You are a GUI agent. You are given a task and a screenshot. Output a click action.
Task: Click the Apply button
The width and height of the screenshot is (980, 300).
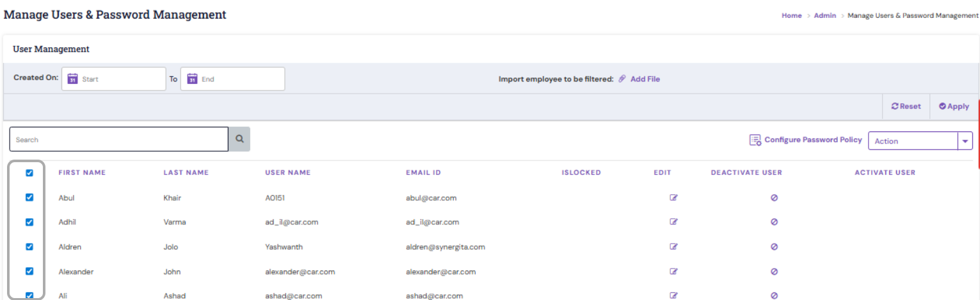pyautogui.click(x=954, y=106)
